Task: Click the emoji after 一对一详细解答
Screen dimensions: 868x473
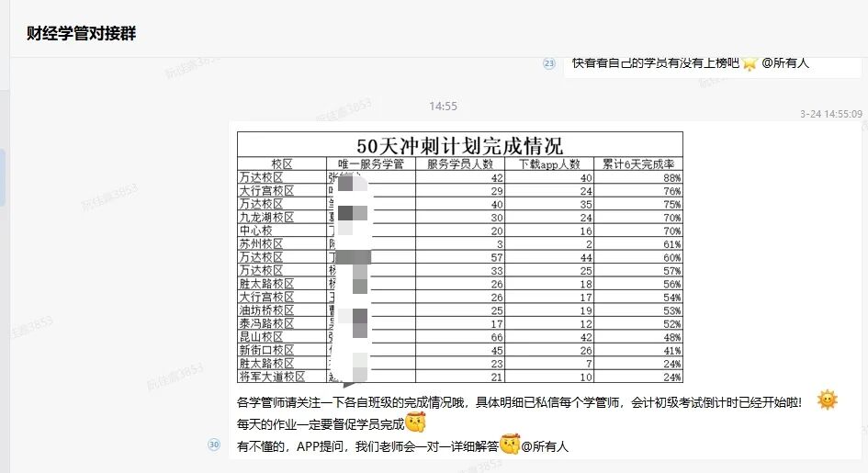Action: 510,445
